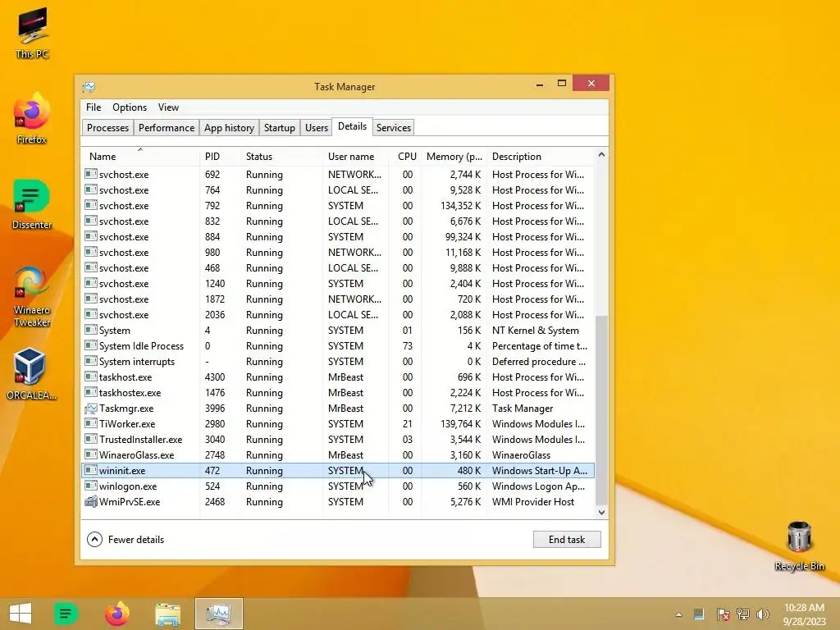Select the System interrupts row
The width and height of the screenshot is (840, 630).
[337, 362]
